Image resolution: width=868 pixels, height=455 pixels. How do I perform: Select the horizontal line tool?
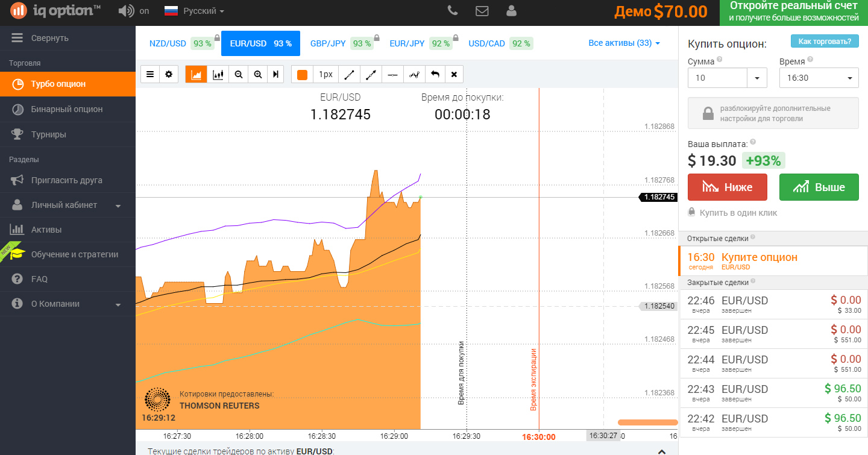(392, 74)
